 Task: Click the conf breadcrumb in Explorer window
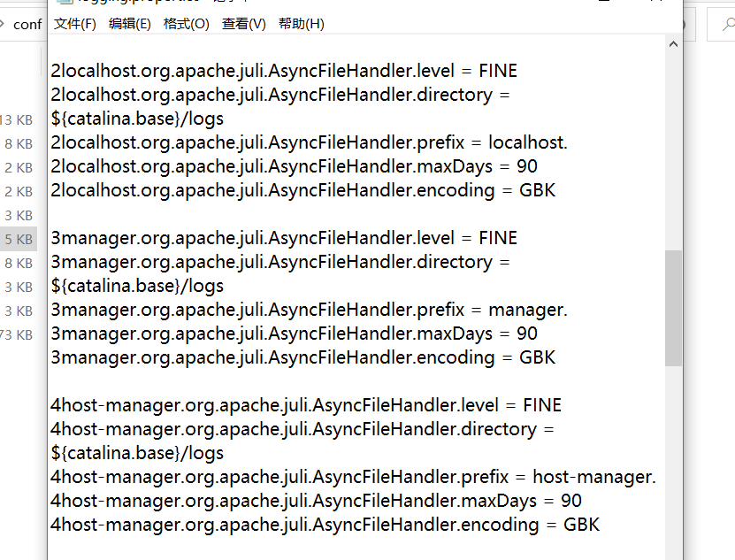pos(27,25)
